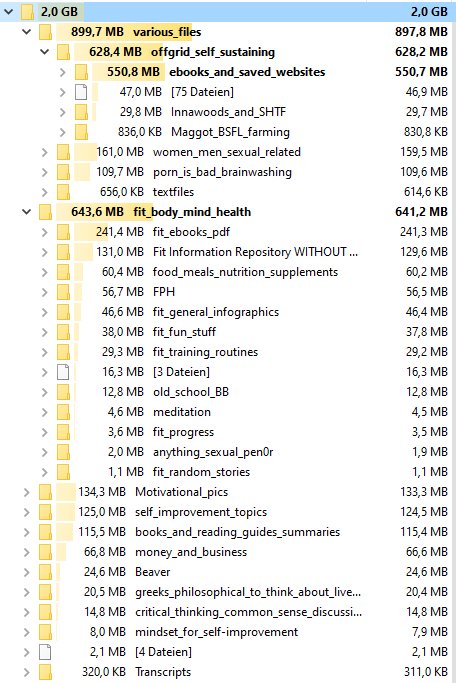Click the 830,8 KB size value
The height and width of the screenshot is (683, 456).
pyautogui.click(x=426, y=132)
